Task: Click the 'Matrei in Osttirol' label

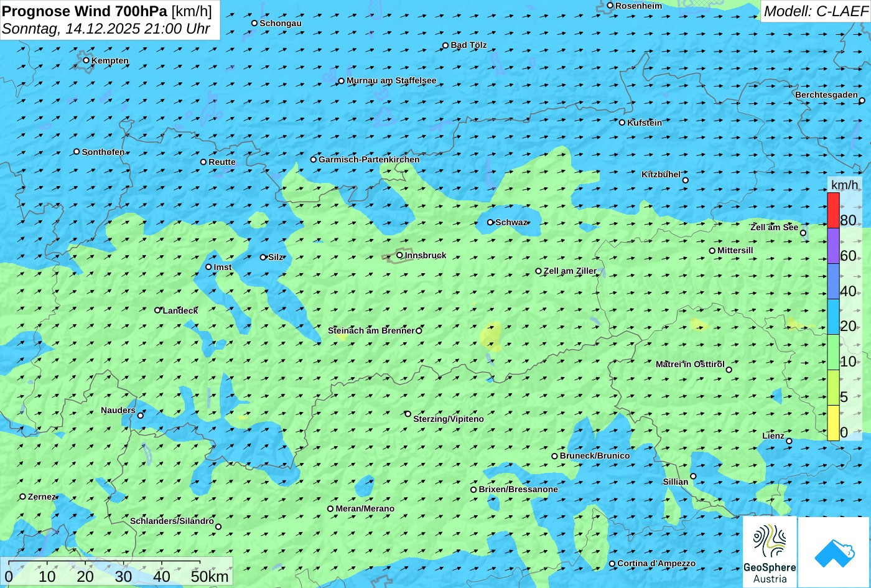Action: pyautogui.click(x=690, y=364)
